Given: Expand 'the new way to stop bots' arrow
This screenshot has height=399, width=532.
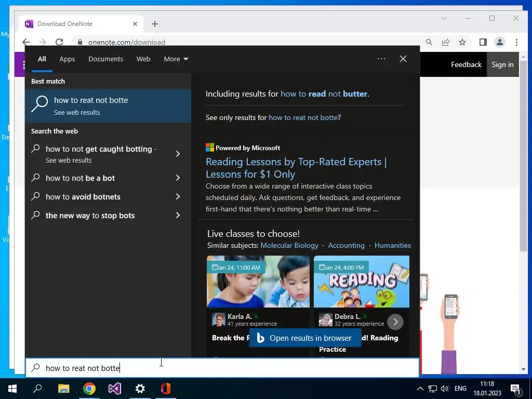Looking at the screenshot, I should coord(178,215).
